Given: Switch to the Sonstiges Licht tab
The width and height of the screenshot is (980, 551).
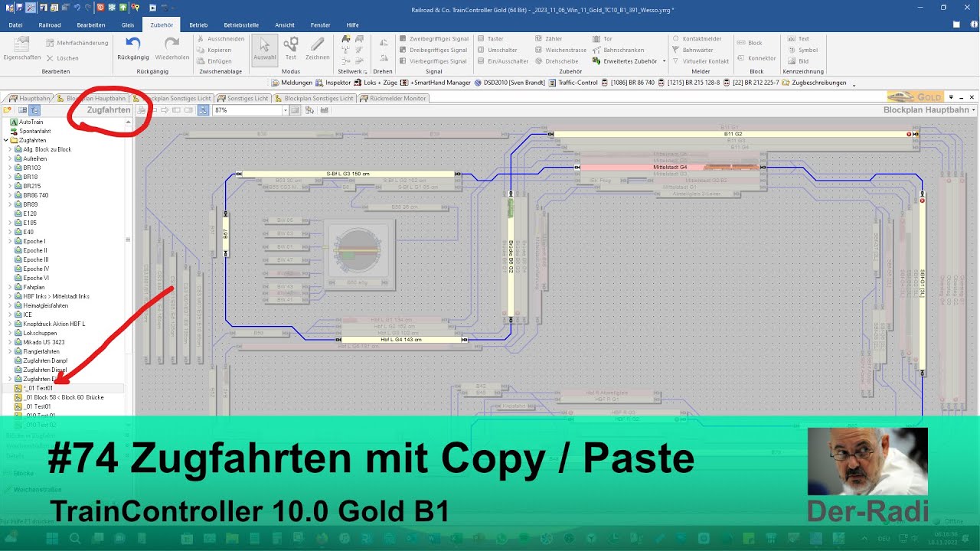Looking at the screenshot, I should pyautogui.click(x=243, y=98).
